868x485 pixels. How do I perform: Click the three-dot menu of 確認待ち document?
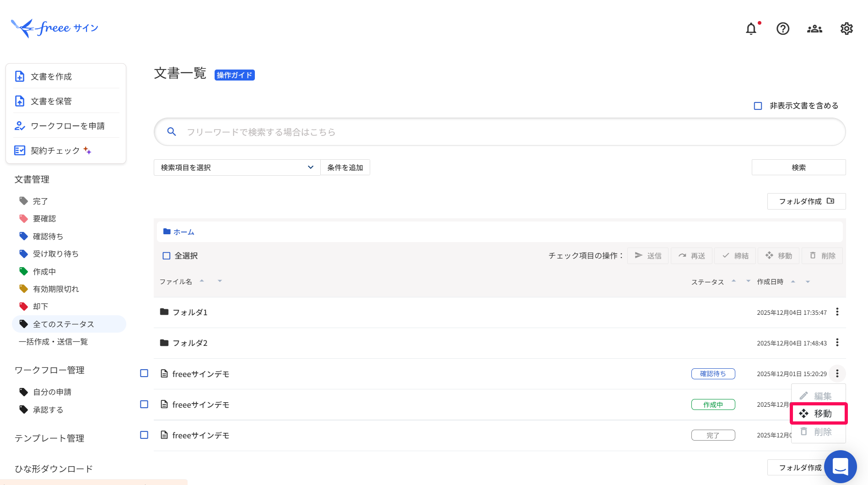click(x=837, y=373)
